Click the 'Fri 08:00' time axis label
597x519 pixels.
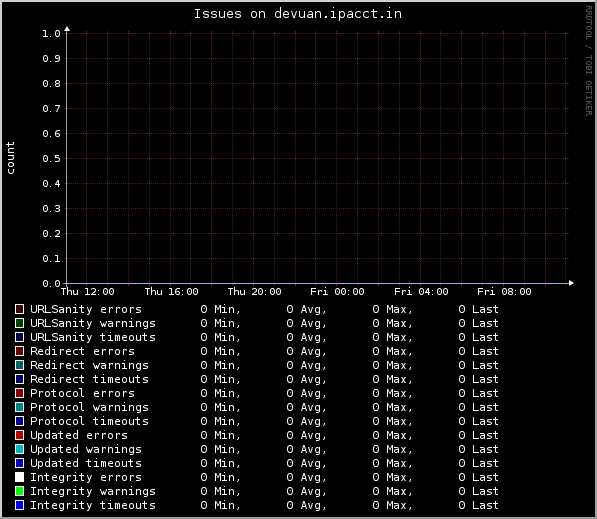click(504, 292)
